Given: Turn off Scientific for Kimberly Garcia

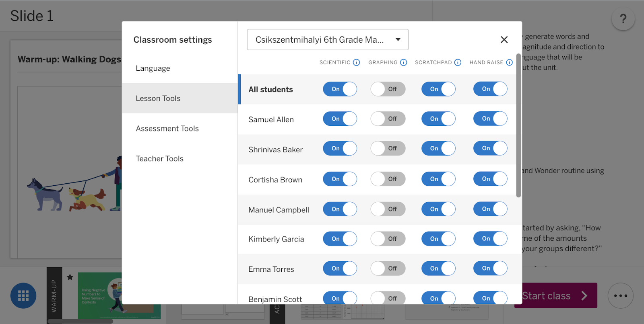Looking at the screenshot, I should (x=340, y=239).
